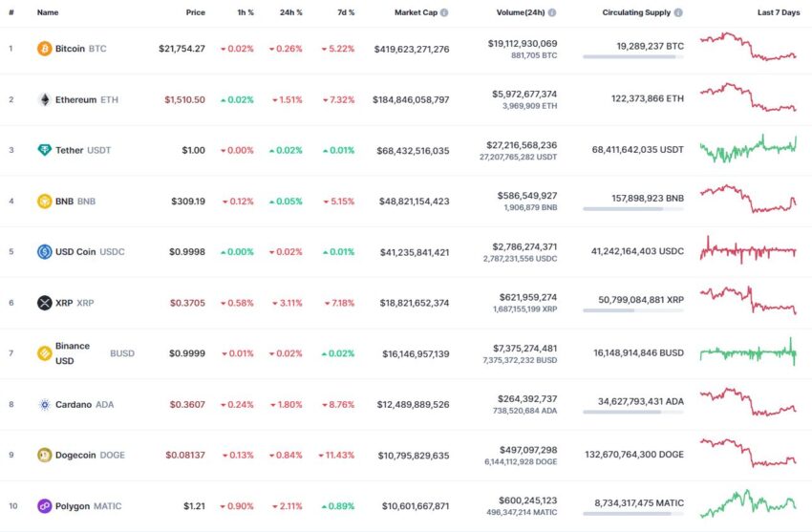Click the Ethereum logo icon

(x=44, y=99)
